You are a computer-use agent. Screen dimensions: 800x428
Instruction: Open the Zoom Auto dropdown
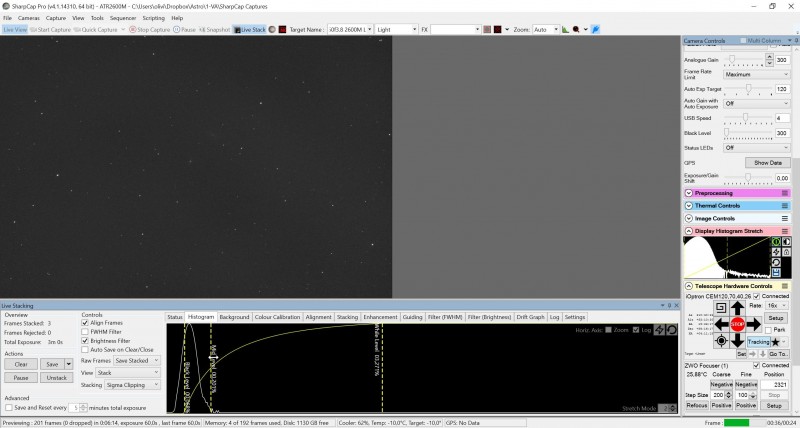point(545,30)
